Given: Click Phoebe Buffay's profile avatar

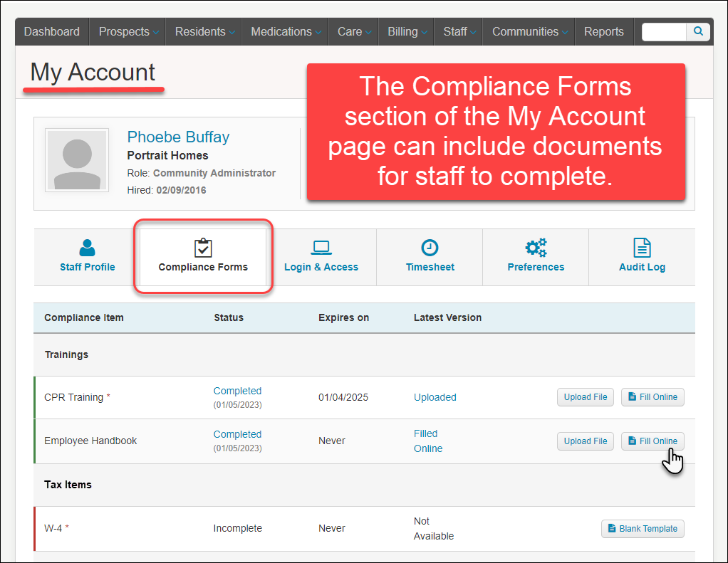Looking at the screenshot, I should coord(77,160).
